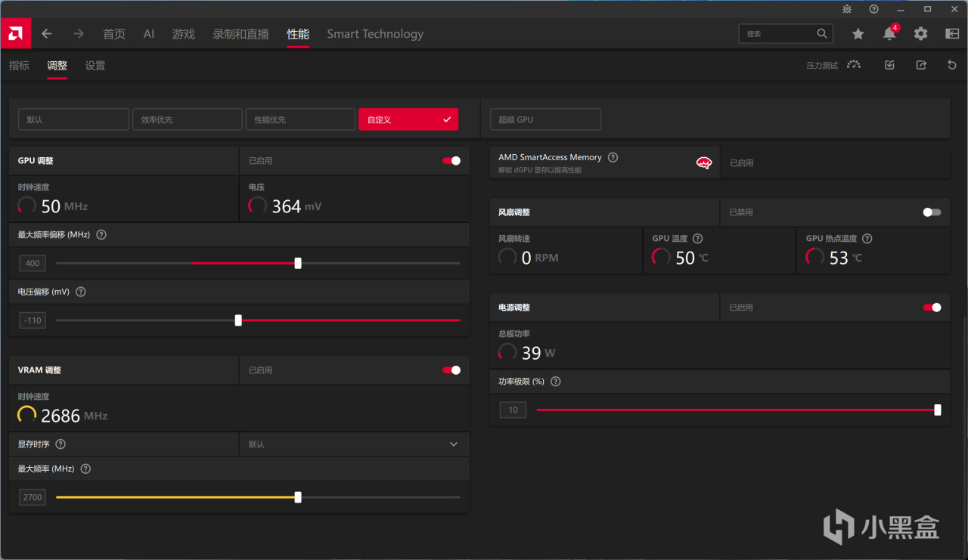Show help for 电压偏移 (mV)
The height and width of the screenshot is (560, 968).
point(81,292)
